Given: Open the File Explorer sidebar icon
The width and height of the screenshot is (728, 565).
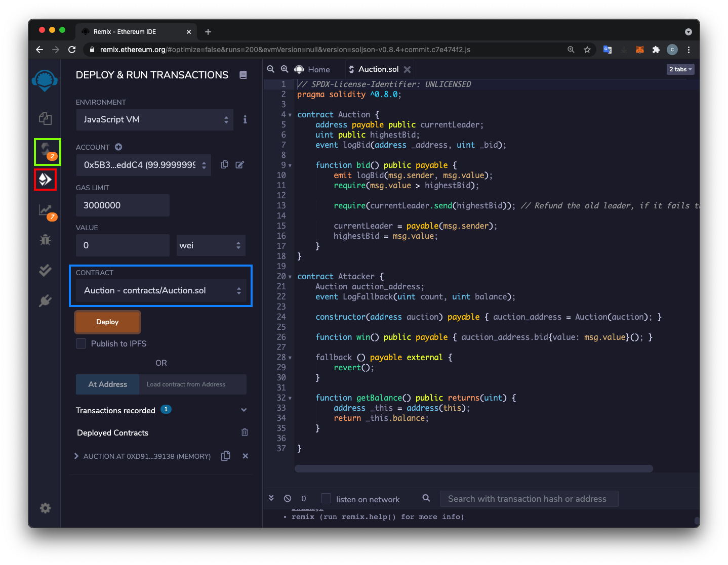Looking at the screenshot, I should [45, 119].
